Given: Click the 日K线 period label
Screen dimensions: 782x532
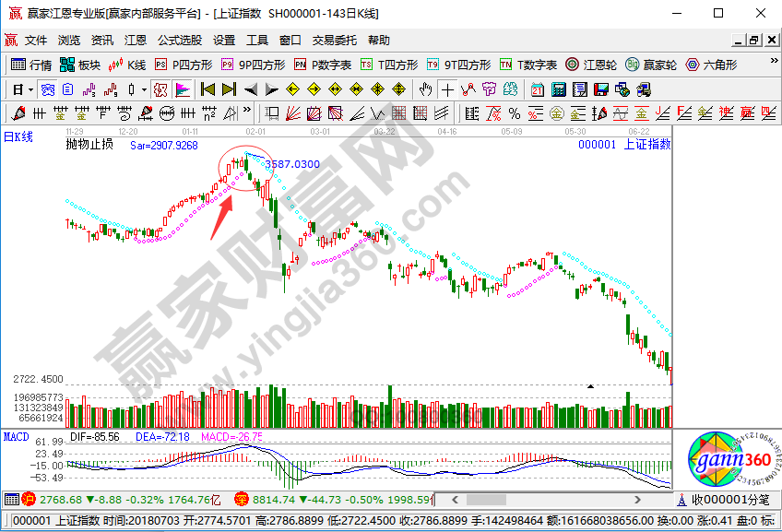Looking at the screenshot, I should pyautogui.click(x=18, y=136).
